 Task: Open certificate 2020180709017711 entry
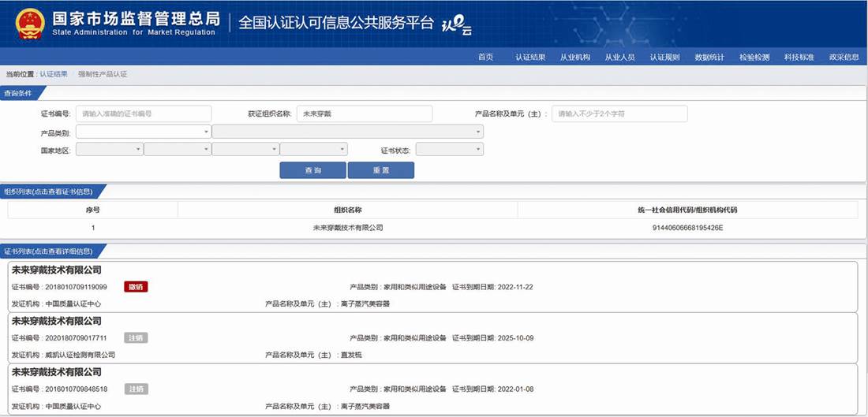pyautogui.click(x=434, y=337)
